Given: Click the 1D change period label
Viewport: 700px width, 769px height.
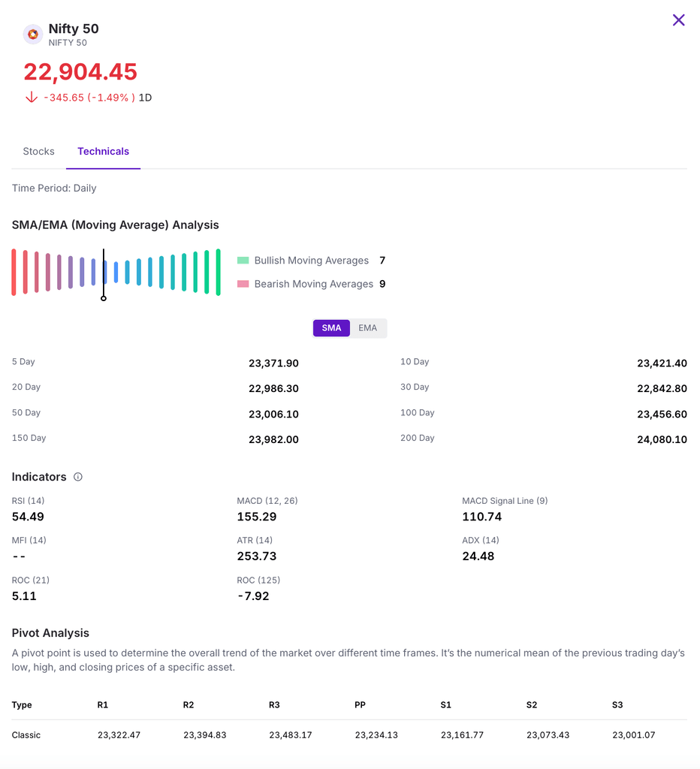Looking at the screenshot, I should 145,98.
